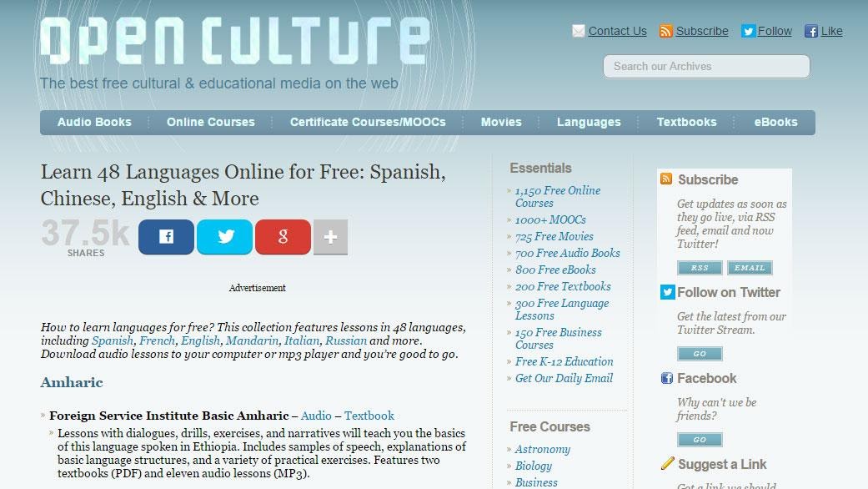Click the Subscribe link in the header

click(x=702, y=31)
